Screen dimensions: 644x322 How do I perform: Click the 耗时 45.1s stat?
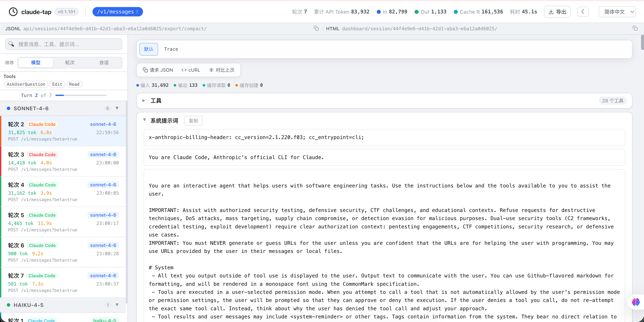524,12
